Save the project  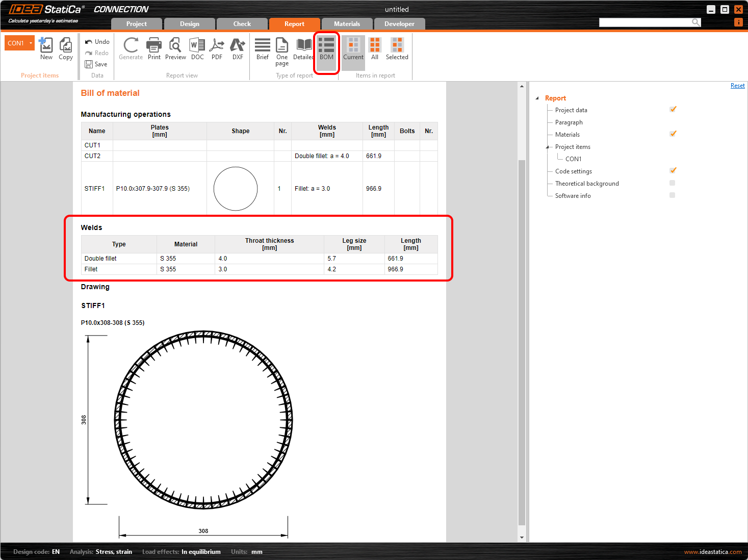[x=97, y=64]
